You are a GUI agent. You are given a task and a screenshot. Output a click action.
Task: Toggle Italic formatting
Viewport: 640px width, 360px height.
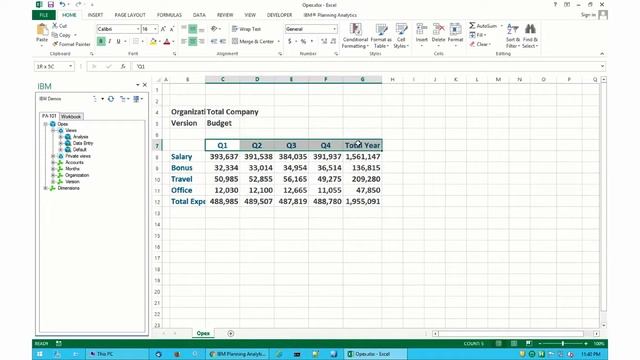click(x=110, y=41)
